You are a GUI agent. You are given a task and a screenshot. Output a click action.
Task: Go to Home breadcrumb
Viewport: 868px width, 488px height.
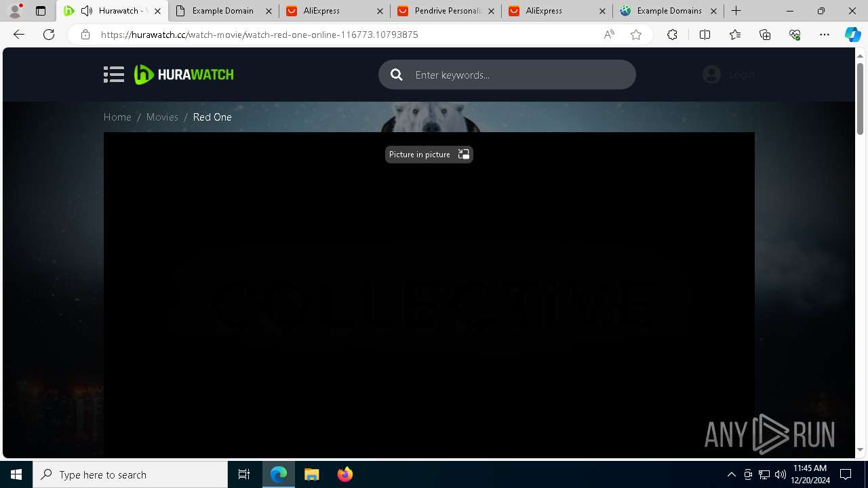click(x=117, y=117)
